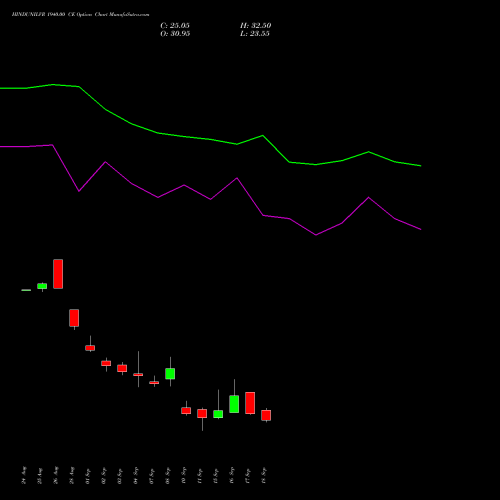Click the '25 Aug' date axis label
The image size is (500, 500).
[x=40, y=476]
